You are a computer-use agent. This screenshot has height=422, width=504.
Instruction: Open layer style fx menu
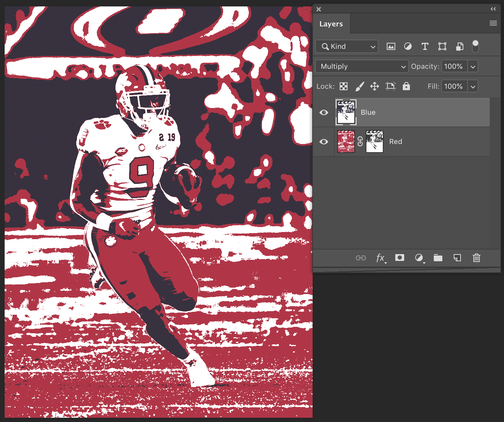coord(381,258)
